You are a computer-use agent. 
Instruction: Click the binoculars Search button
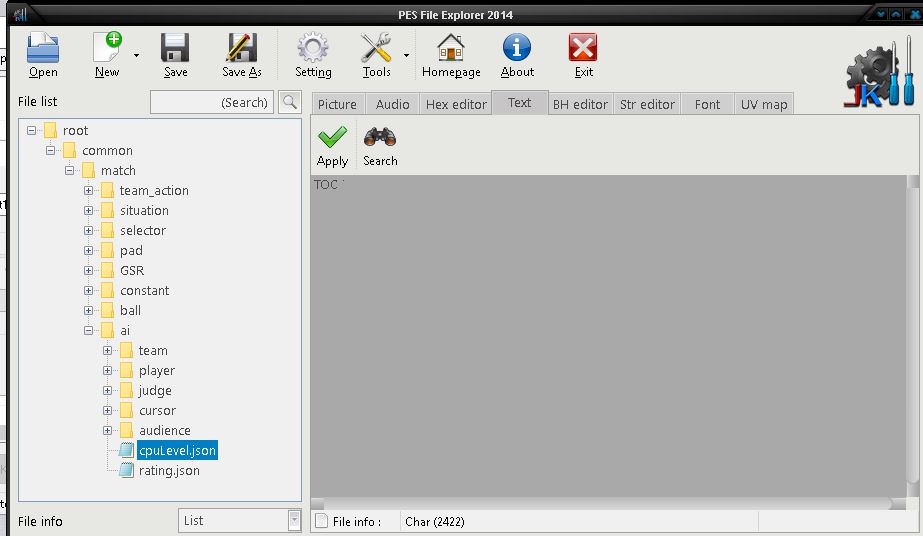[380, 146]
